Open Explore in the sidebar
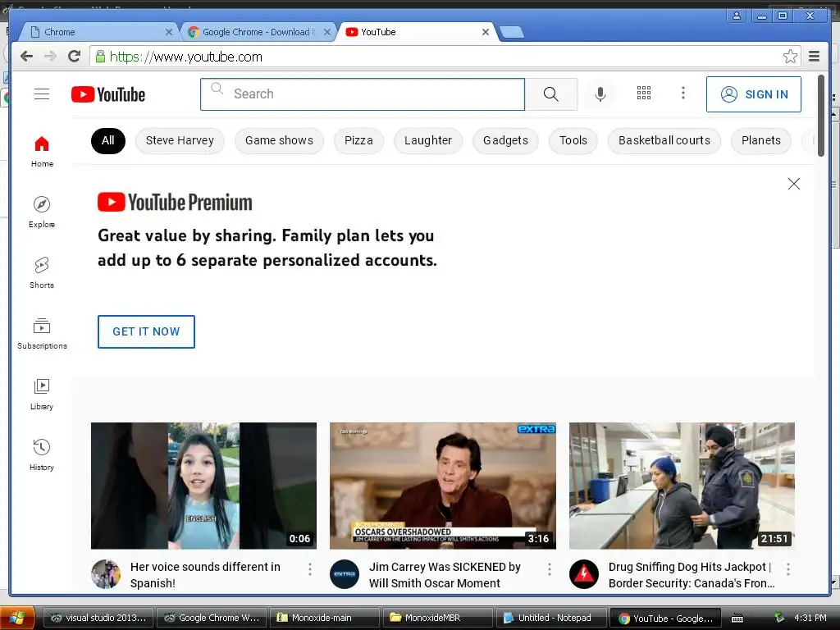Viewport: 840px width, 630px height. pyautogui.click(x=42, y=212)
